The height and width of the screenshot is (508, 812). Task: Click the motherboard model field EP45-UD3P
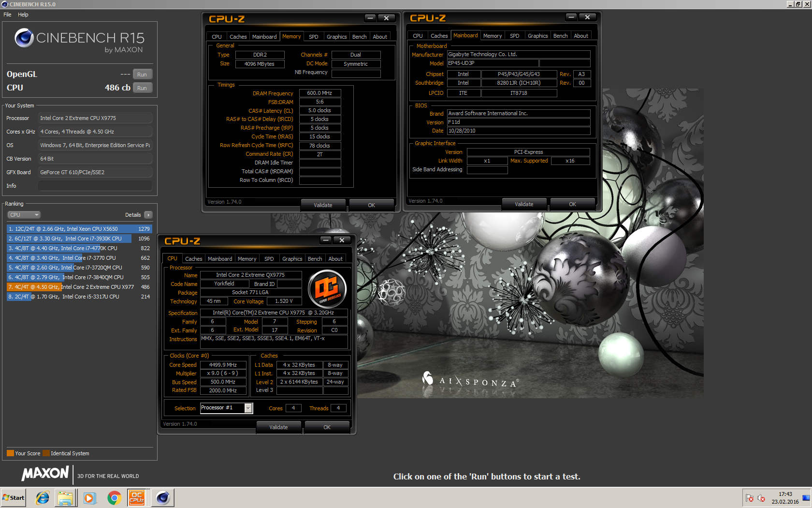pyautogui.click(x=493, y=63)
